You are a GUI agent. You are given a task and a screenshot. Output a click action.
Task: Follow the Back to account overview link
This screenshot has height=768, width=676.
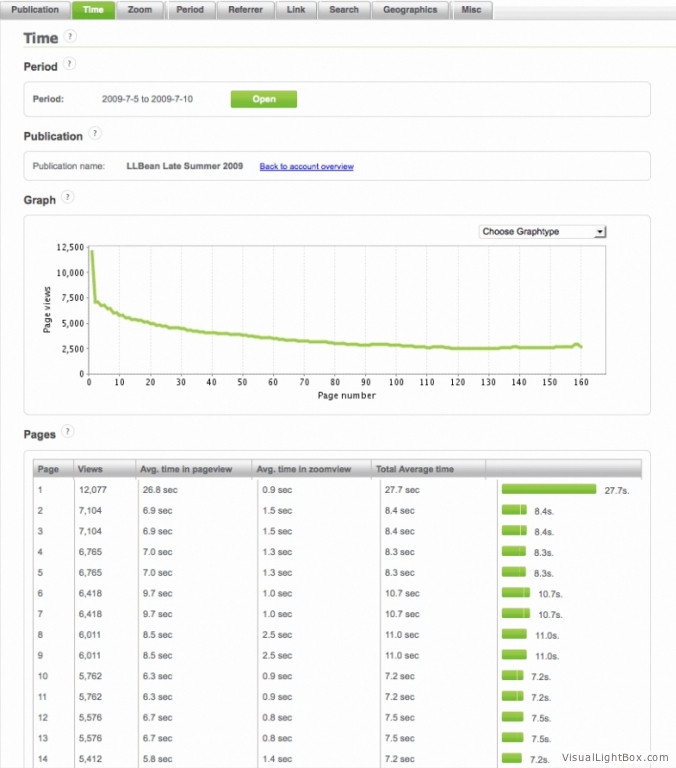pos(306,167)
